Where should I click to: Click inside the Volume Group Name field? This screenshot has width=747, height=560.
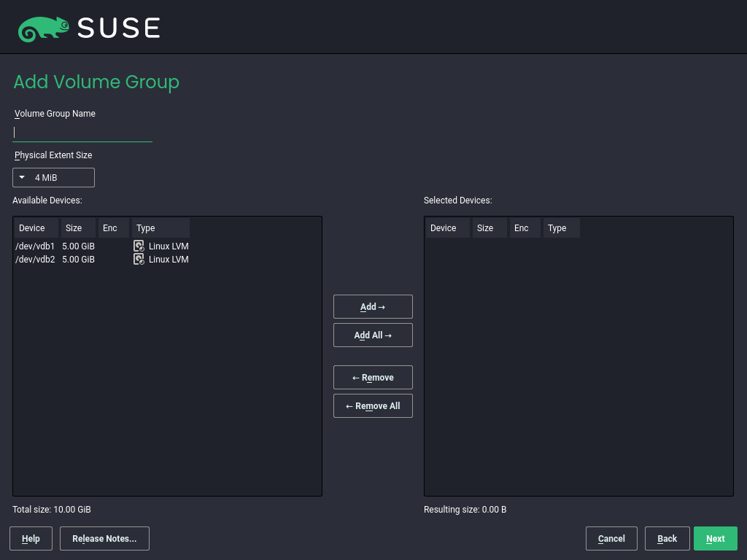click(x=82, y=131)
